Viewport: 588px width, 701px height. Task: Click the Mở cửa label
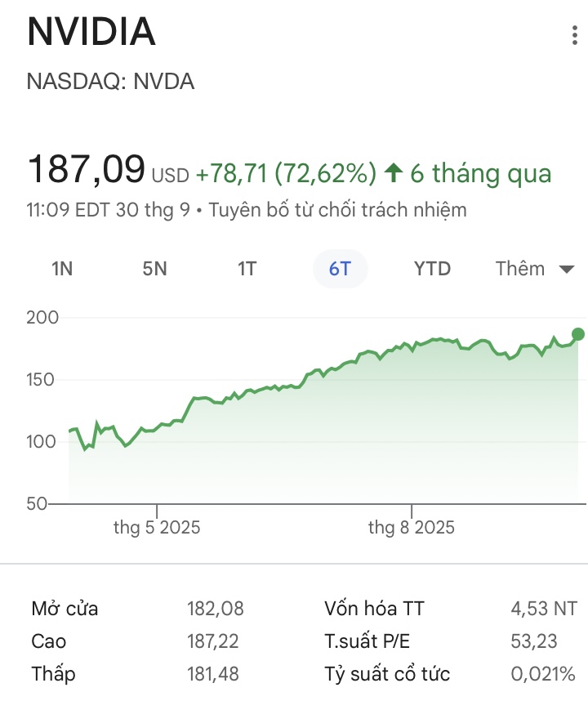tap(65, 609)
